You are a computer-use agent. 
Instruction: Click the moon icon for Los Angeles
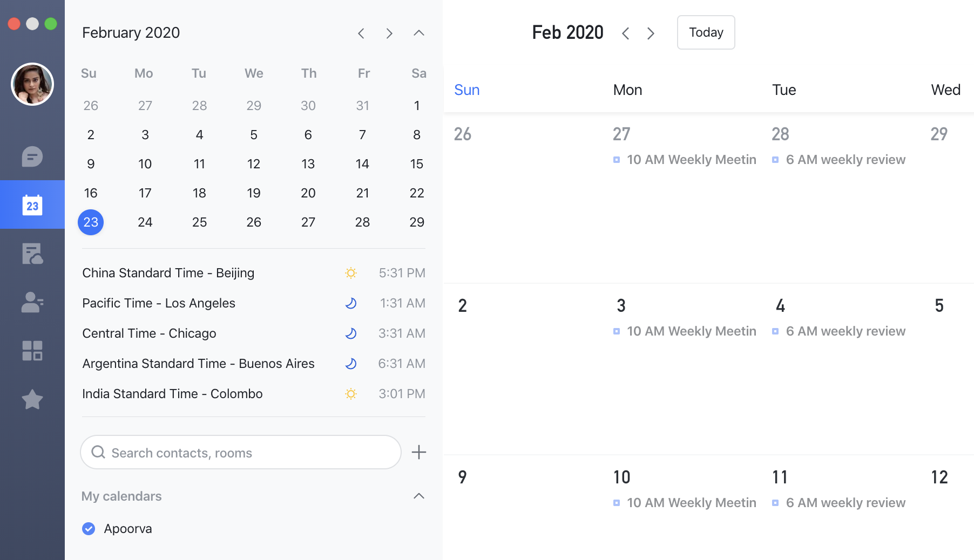pyautogui.click(x=351, y=303)
